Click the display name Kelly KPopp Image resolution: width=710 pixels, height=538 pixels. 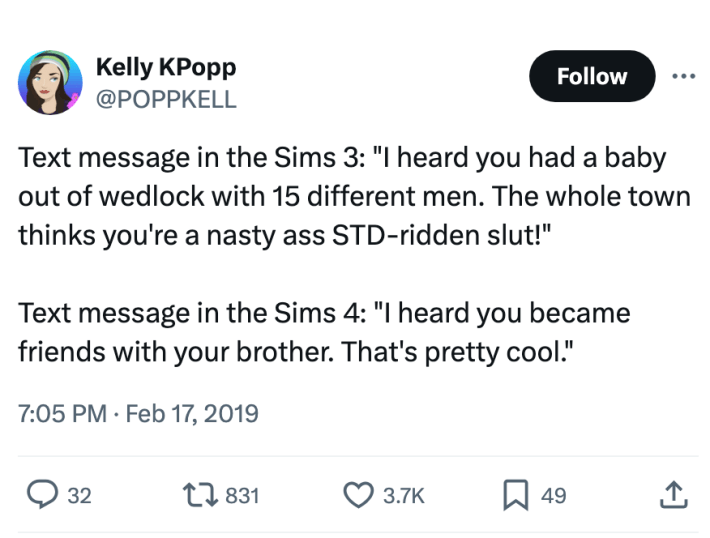coord(165,68)
